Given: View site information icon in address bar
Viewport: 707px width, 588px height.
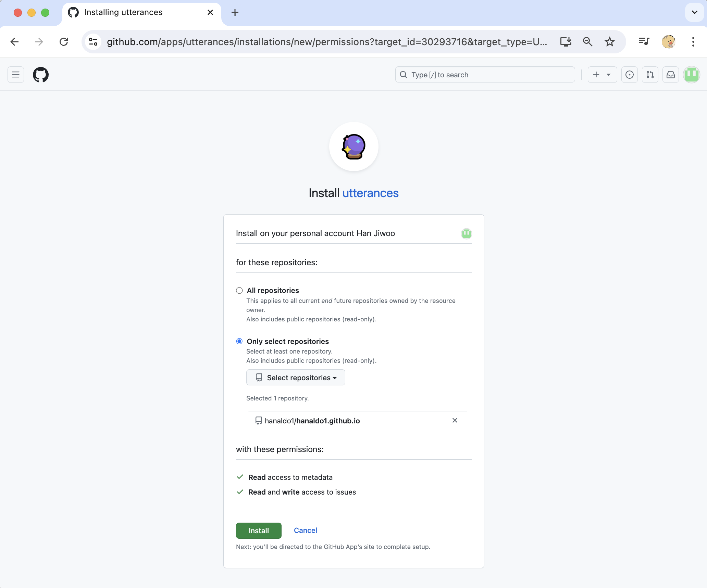Looking at the screenshot, I should click(x=93, y=42).
